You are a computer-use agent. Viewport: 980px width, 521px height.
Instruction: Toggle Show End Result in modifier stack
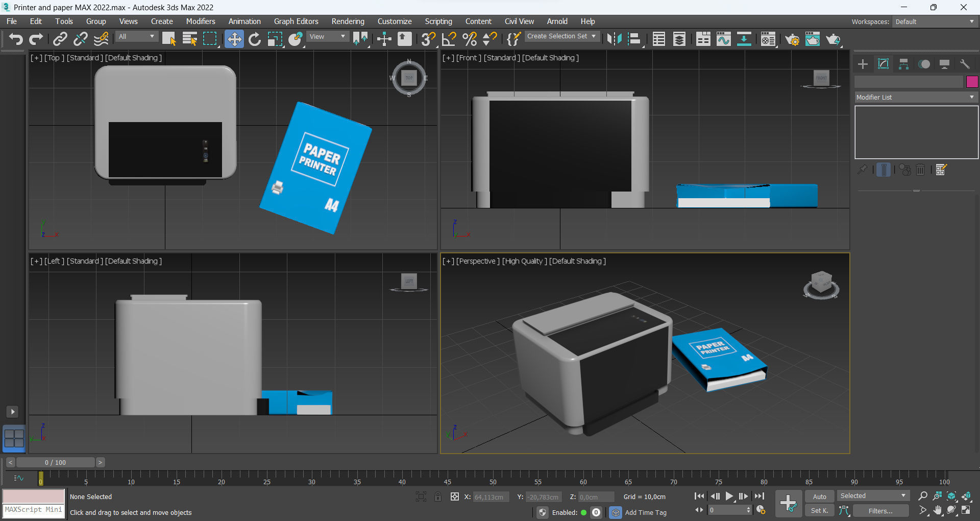coord(884,170)
